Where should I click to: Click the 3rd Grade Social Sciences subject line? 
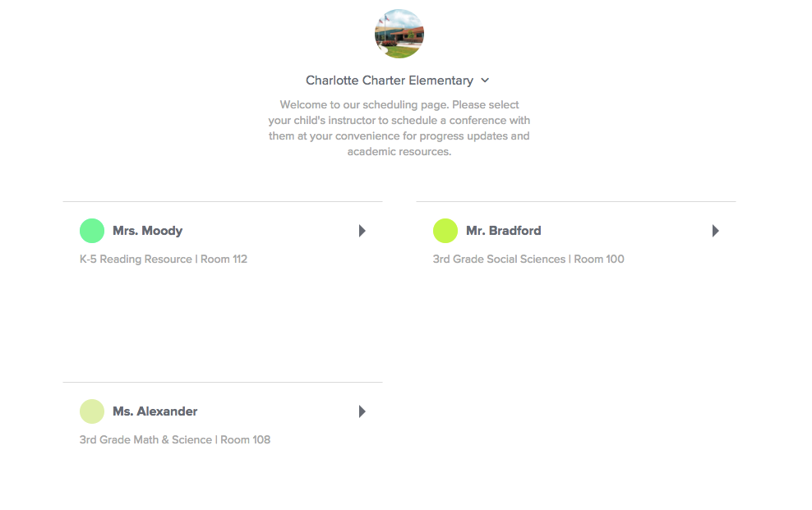(528, 259)
